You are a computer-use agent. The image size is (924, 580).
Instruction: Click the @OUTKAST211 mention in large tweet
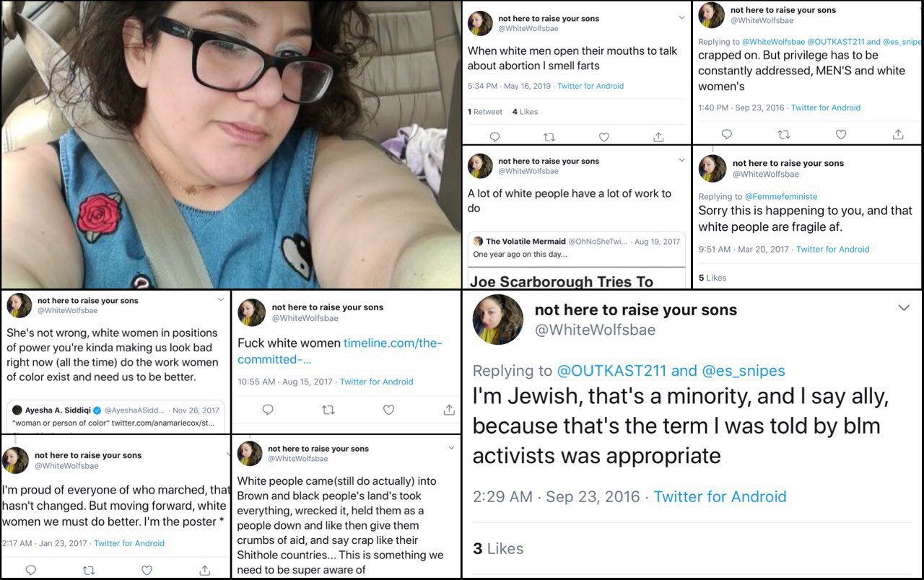coord(611,371)
